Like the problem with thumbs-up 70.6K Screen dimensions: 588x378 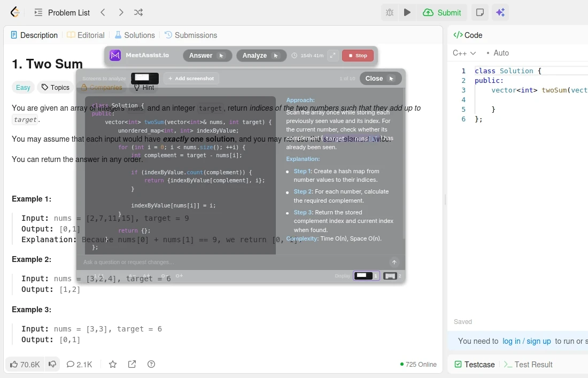25,364
